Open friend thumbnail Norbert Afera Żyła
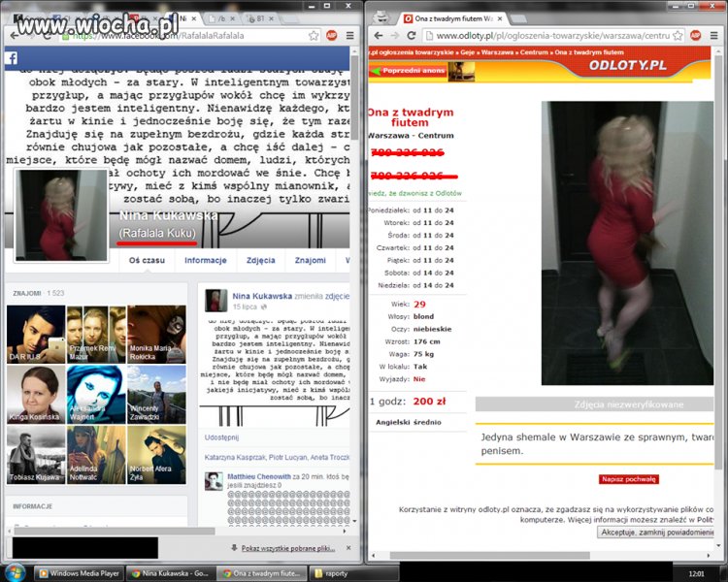 pyautogui.click(x=156, y=455)
